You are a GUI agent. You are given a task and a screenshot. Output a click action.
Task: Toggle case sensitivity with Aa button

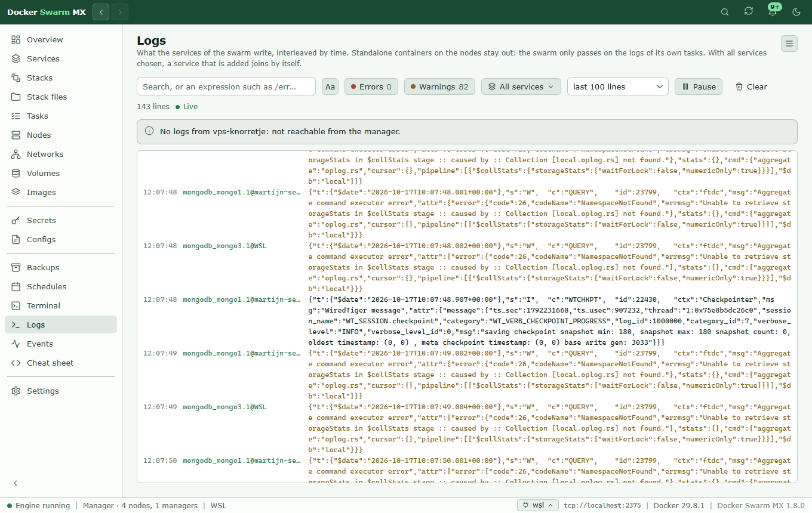(x=330, y=86)
